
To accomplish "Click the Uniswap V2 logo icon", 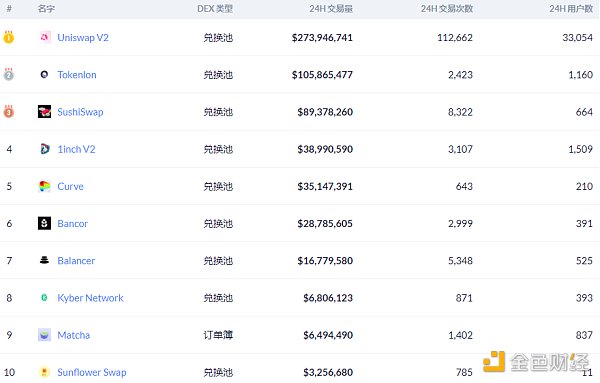I will pos(44,37).
